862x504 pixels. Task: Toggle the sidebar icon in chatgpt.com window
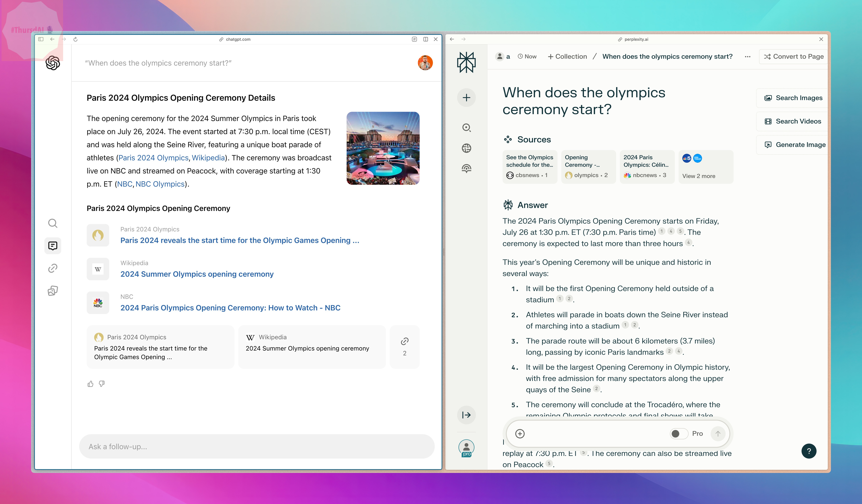(41, 39)
